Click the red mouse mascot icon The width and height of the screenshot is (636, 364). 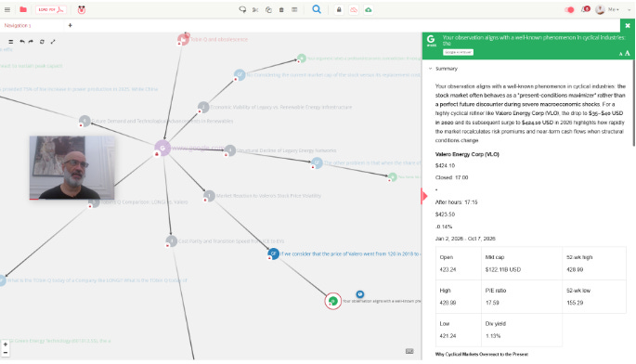[82, 9]
